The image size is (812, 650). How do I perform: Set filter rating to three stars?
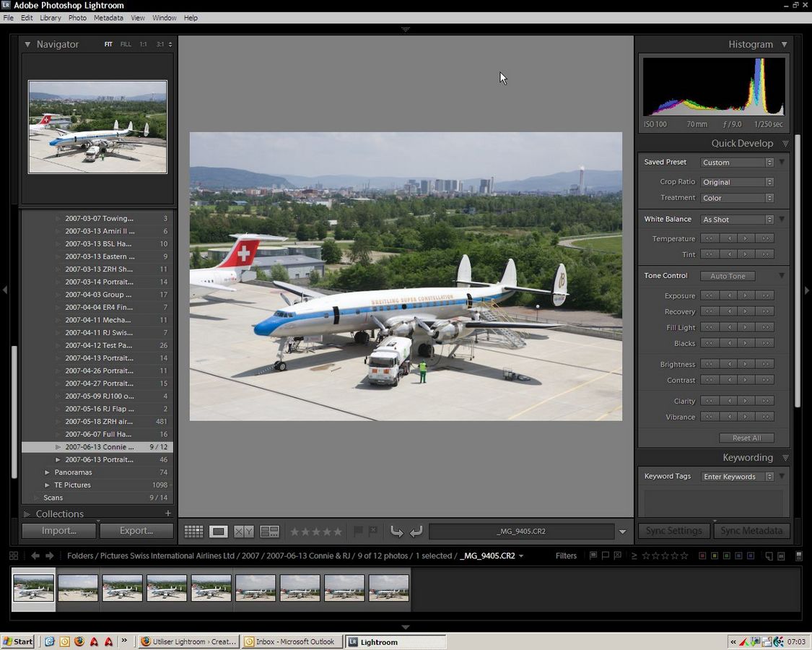click(665, 555)
